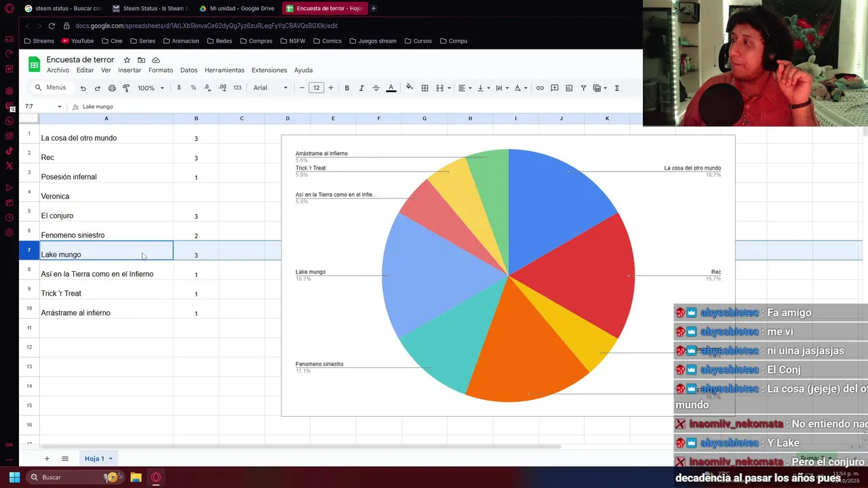Insert comment icon in toolbar
This screenshot has height=488, width=868.
click(555, 88)
